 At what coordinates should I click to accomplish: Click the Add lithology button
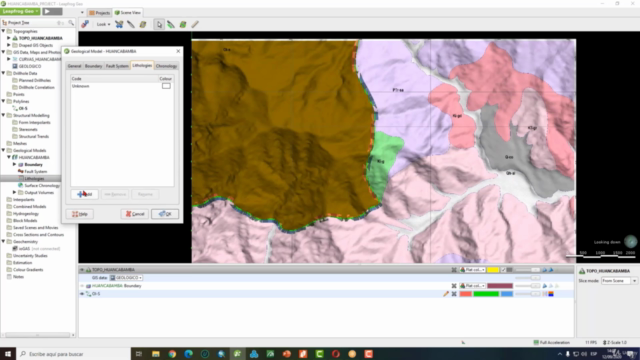[x=84, y=194]
